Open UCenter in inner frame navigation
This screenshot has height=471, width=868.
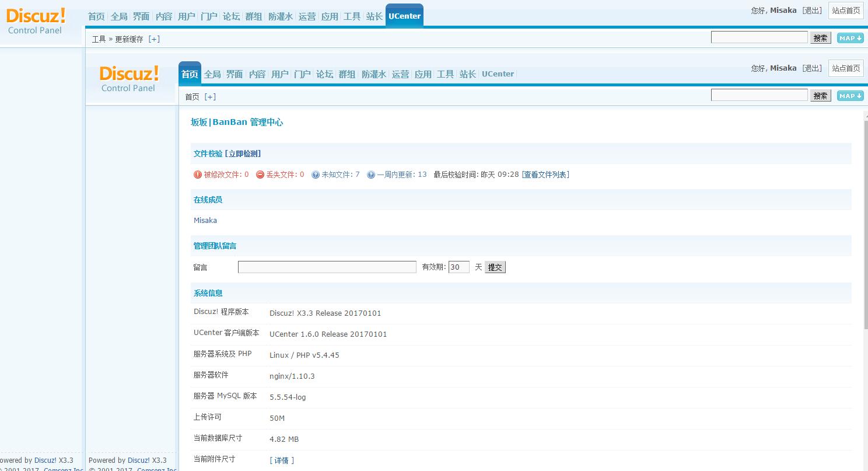[498, 74]
